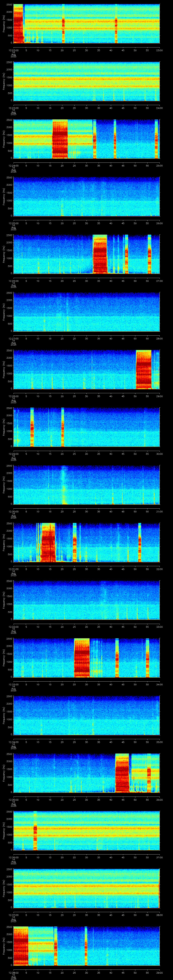
Task: Click the 12:37:00 start time label
Action: tap(13, 915)
